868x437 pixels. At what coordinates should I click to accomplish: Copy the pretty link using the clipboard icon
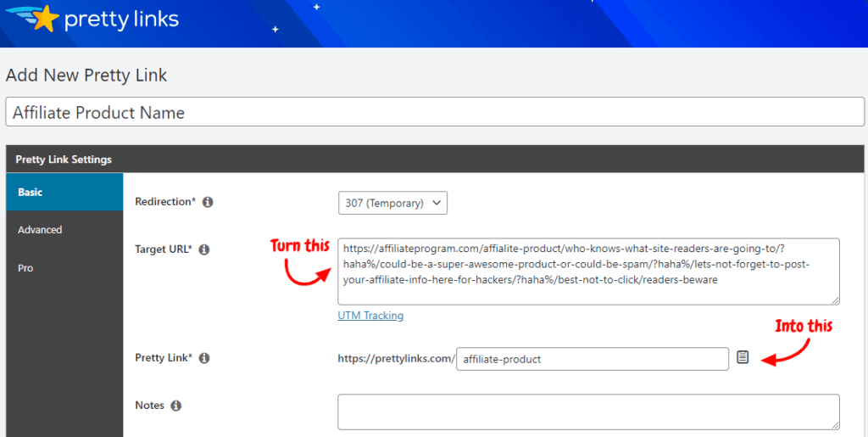click(x=743, y=357)
